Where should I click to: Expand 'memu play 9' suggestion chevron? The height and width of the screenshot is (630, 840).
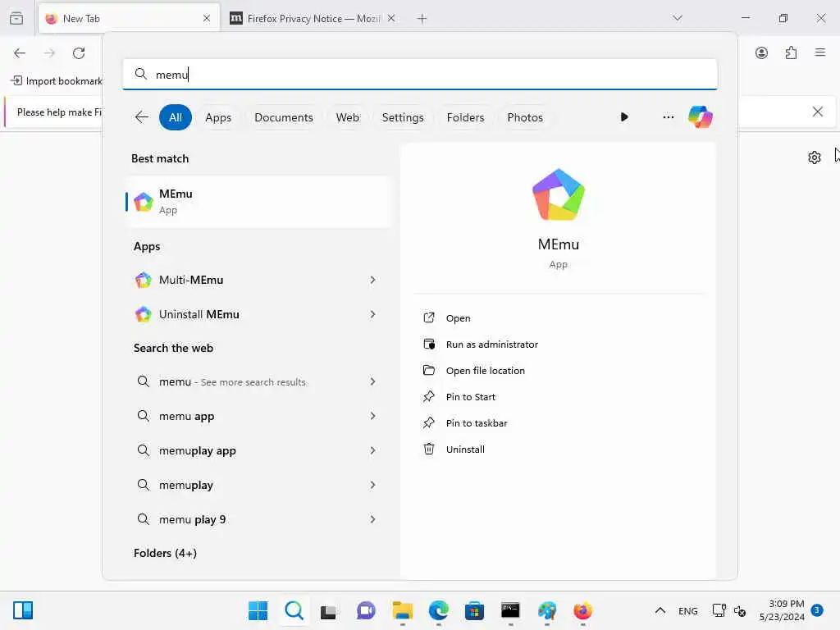pos(372,519)
